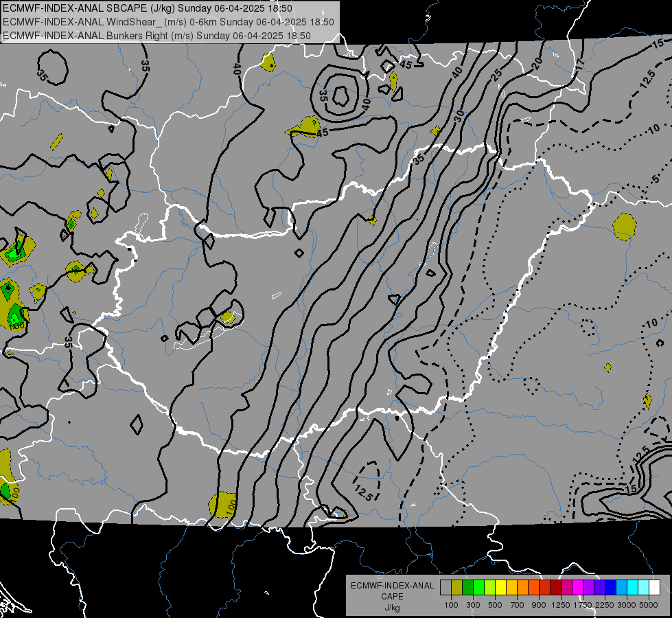Click the 20 contour label on map
This screenshot has width=672, height=618.
point(537,65)
